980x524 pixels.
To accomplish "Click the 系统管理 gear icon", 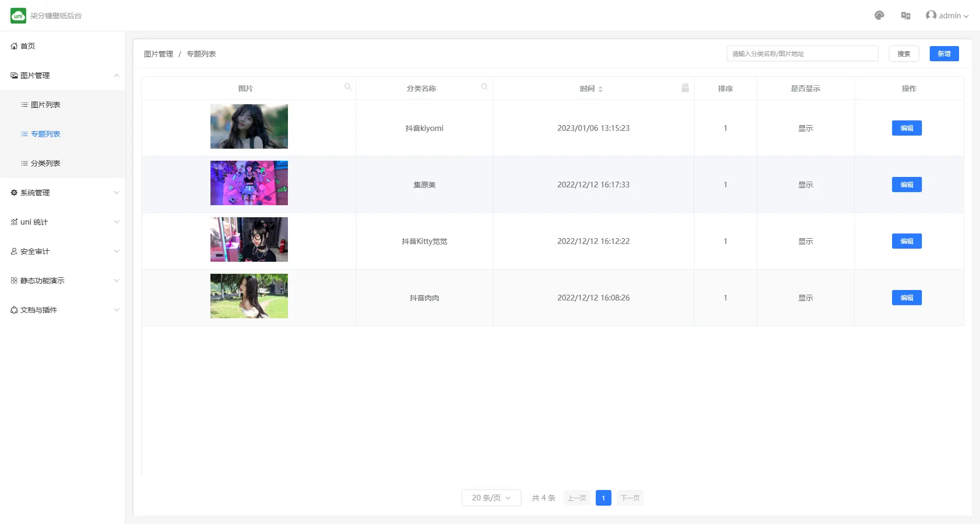I will (x=14, y=193).
